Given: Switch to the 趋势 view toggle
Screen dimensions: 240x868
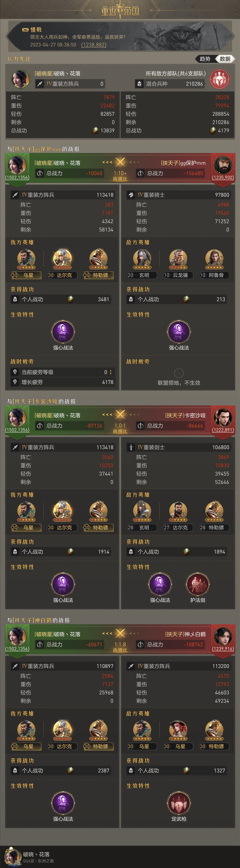Looking at the screenshot, I should coord(205,59).
